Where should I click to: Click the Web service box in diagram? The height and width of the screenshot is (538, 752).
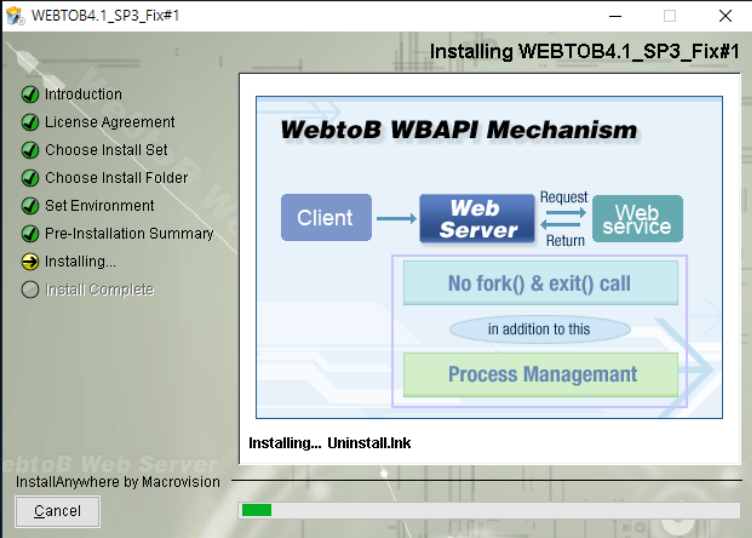click(637, 219)
